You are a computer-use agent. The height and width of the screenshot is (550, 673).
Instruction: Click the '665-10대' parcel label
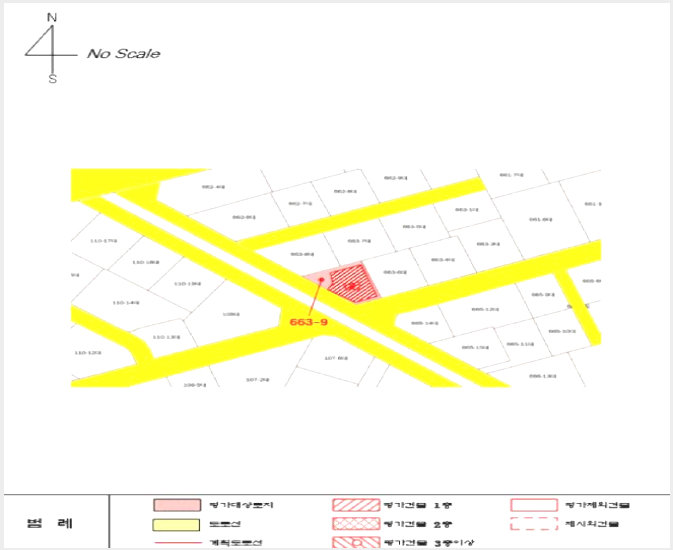coord(562,331)
